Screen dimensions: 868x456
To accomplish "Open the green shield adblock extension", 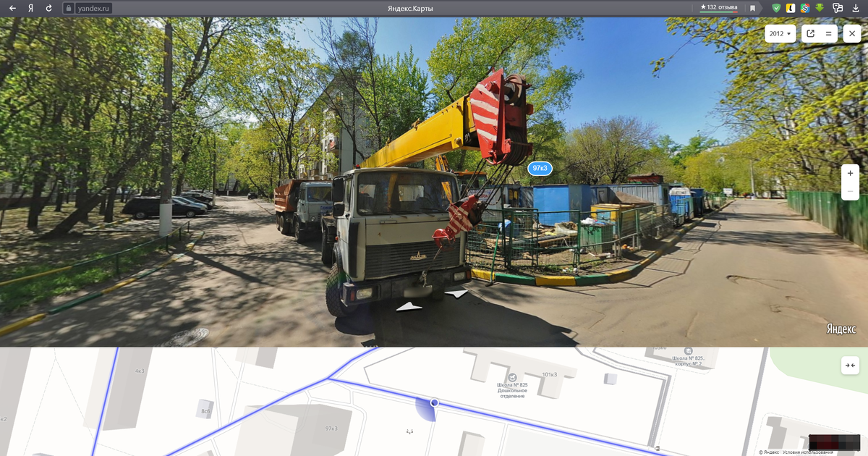I will [776, 8].
